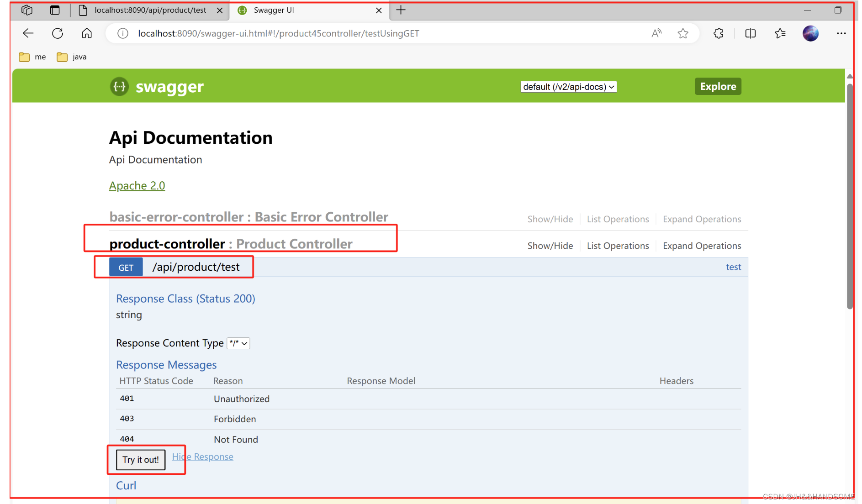Click Show/Hide for product-controller
This screenshot has height=504, width=862.
(x=550, y=246)
